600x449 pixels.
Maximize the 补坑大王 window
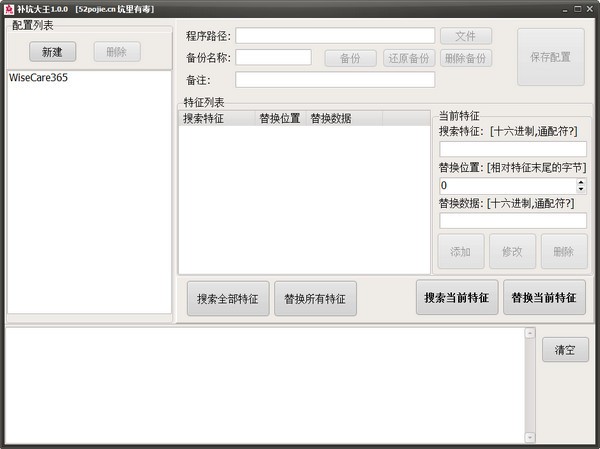pyautogui.click(x=578, y=9)
